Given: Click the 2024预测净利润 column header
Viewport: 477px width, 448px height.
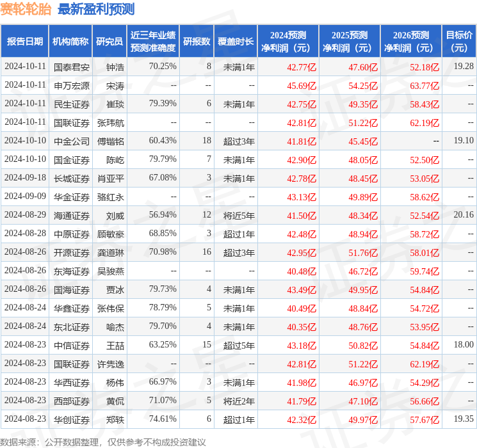Looking at the screenshot, I should [x=288, y=42].
